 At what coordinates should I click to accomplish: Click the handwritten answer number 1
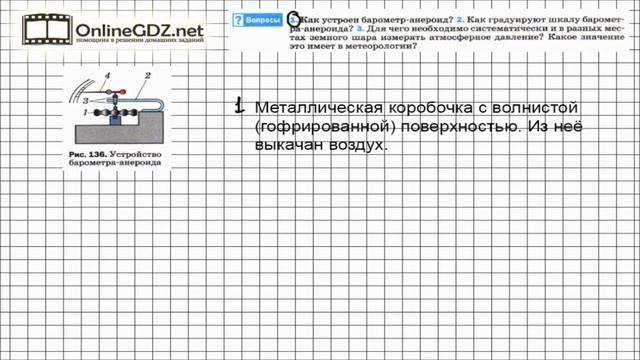click(x=240, y=105)
